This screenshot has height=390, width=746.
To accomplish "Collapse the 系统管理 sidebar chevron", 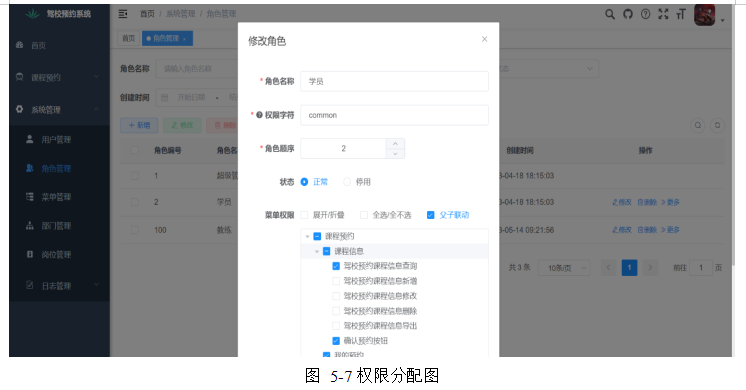I will pos(96,109).
